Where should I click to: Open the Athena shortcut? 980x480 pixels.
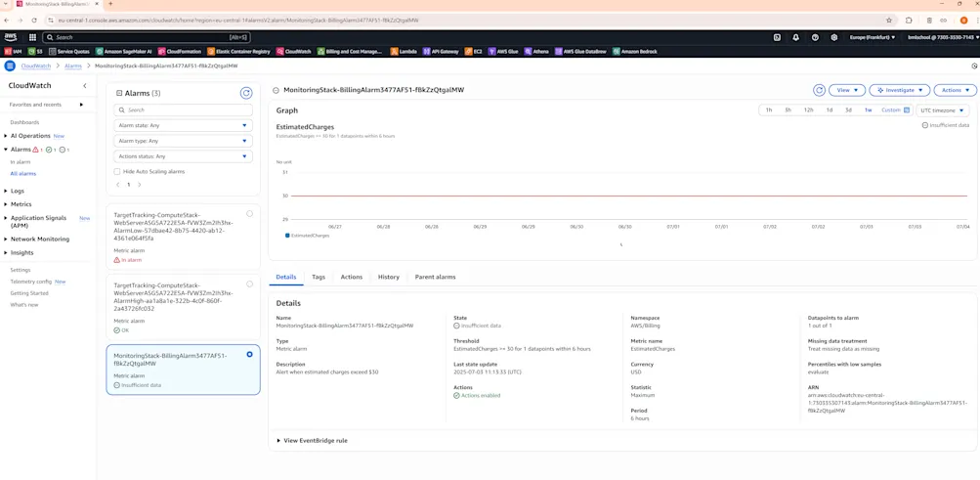coord(536,51)
